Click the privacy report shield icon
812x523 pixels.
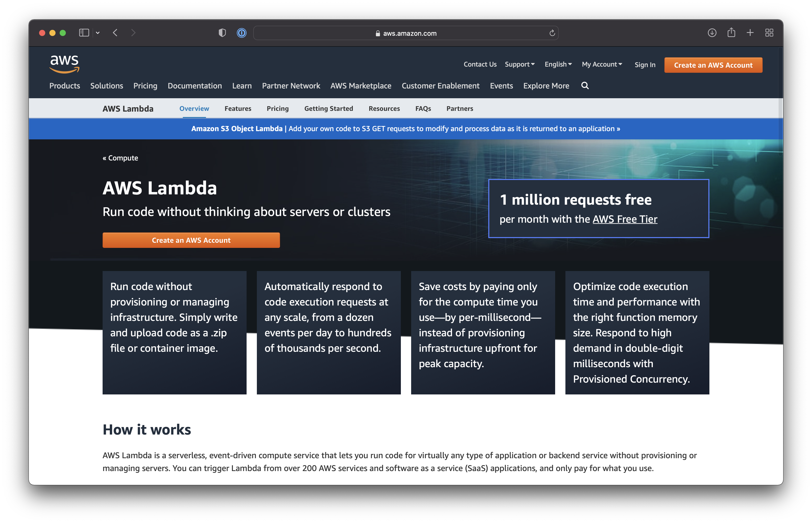coord(222,33)
